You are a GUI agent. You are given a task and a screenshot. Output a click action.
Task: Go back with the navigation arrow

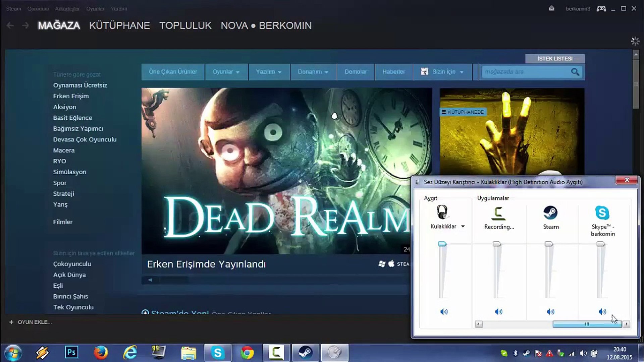coord(10,25)
